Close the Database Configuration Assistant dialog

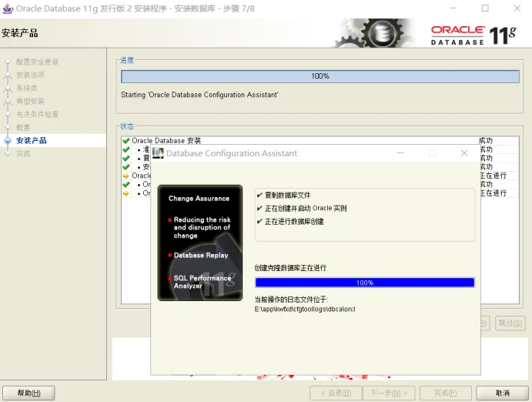pos(464,153)
